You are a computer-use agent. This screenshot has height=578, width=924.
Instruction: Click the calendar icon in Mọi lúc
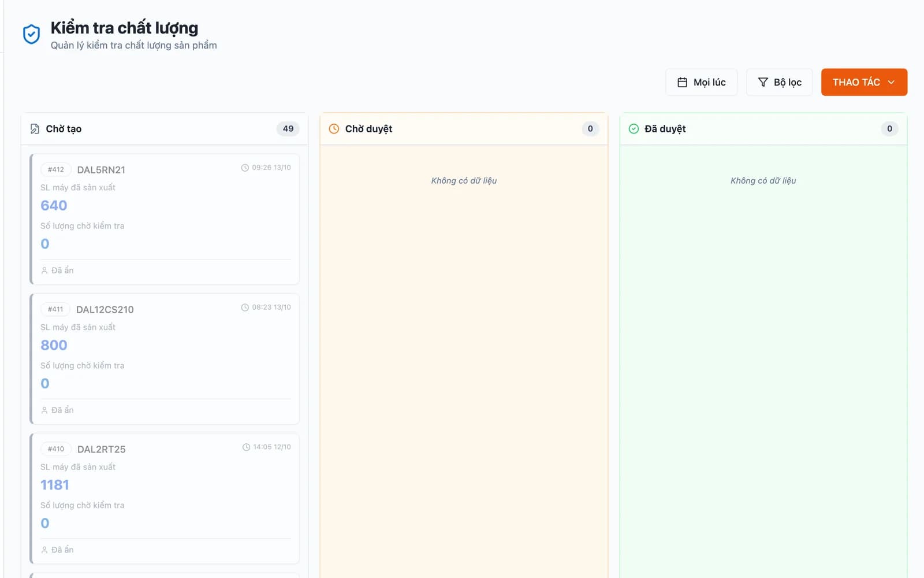click(682, 82)
